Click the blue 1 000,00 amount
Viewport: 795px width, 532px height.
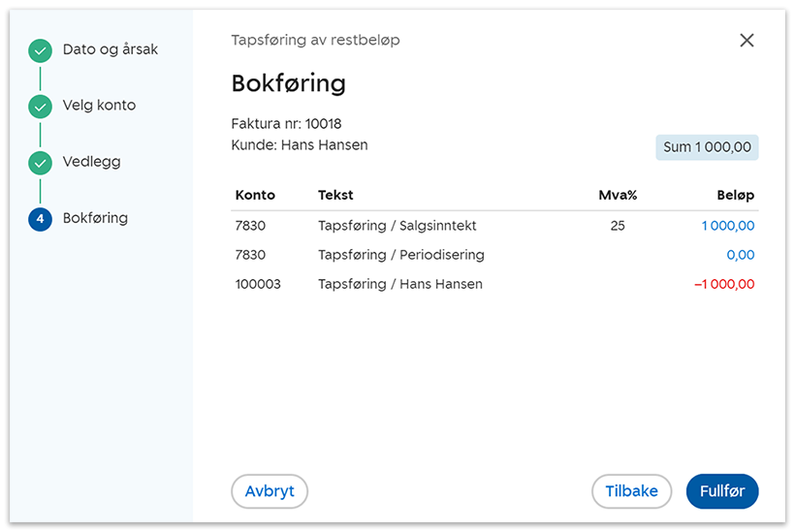(x=726, y=226)
